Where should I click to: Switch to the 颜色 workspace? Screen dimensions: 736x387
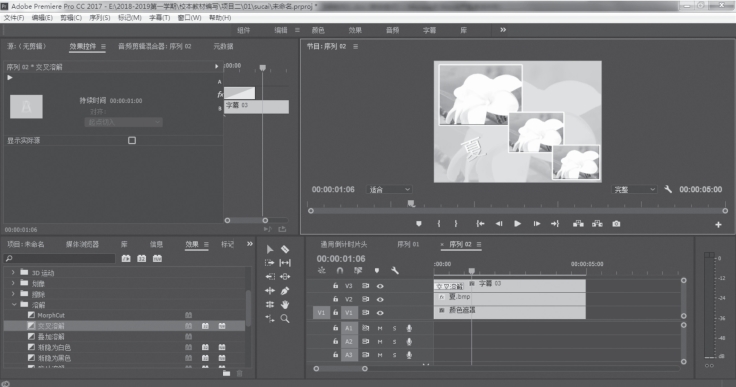coord(318,30)
